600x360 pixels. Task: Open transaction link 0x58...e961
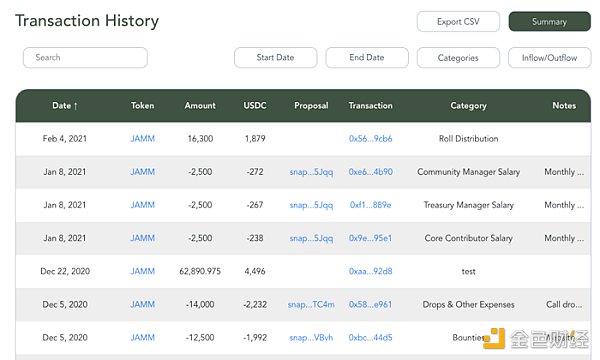[x=370, y=305]
